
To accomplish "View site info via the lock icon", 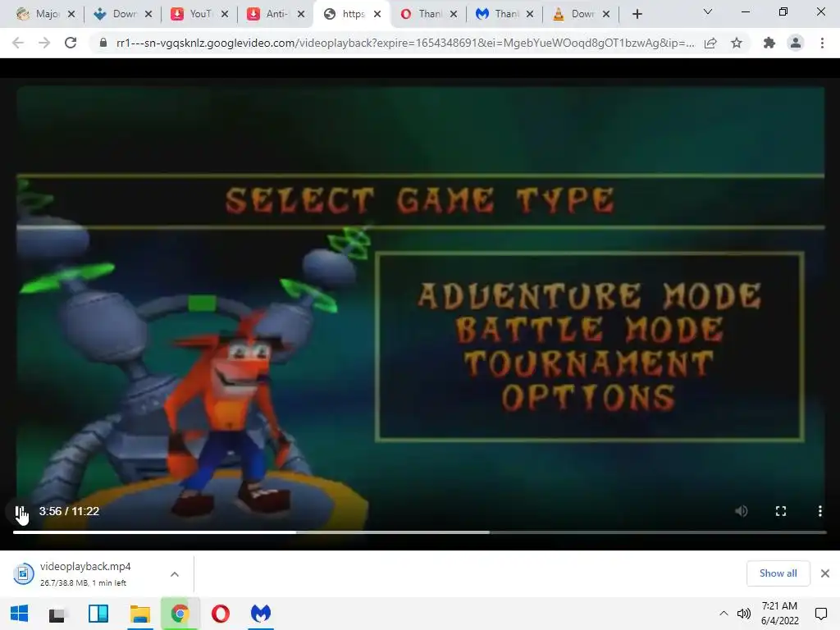I will point(103,43).
